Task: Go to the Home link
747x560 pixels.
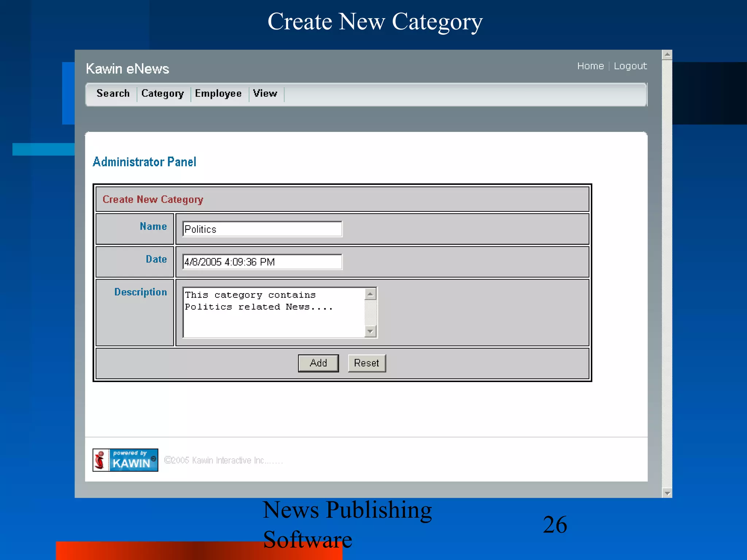Action: pyautogui.click(x=591, y=66)
